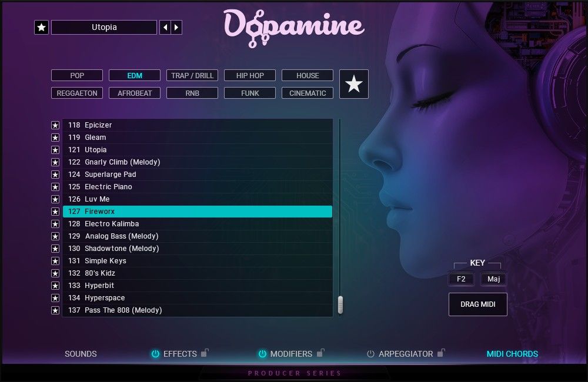
Task: Open the MIDI CHORDS tab
Action: [512, 354]
